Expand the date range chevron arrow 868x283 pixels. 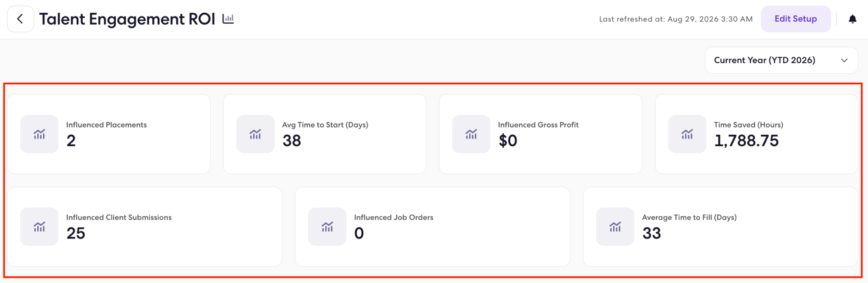pos(844,60)
